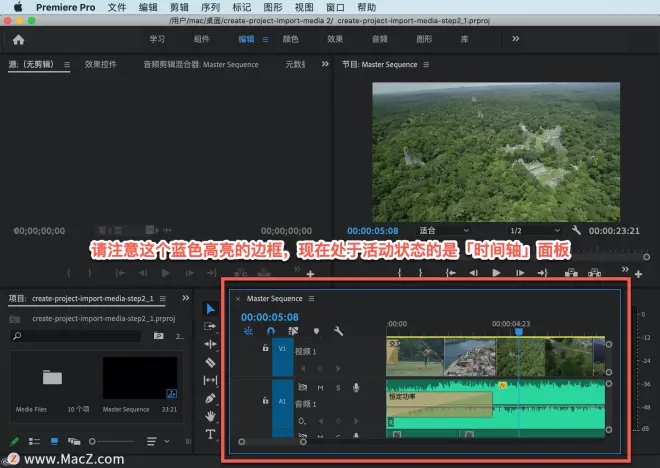Viewport: 660px width, 468px height.
Task: Switch to the 效果控件 tab
Action: pyautogui.click(x=101, y=64)
